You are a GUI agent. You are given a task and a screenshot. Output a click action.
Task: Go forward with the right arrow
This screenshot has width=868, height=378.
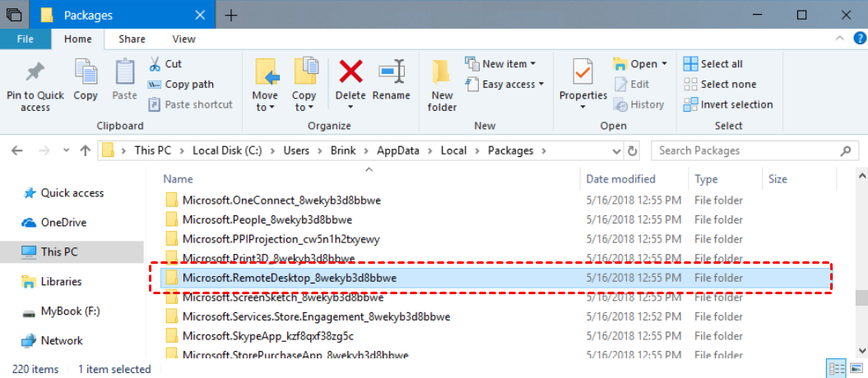click(x=46, y=150)
